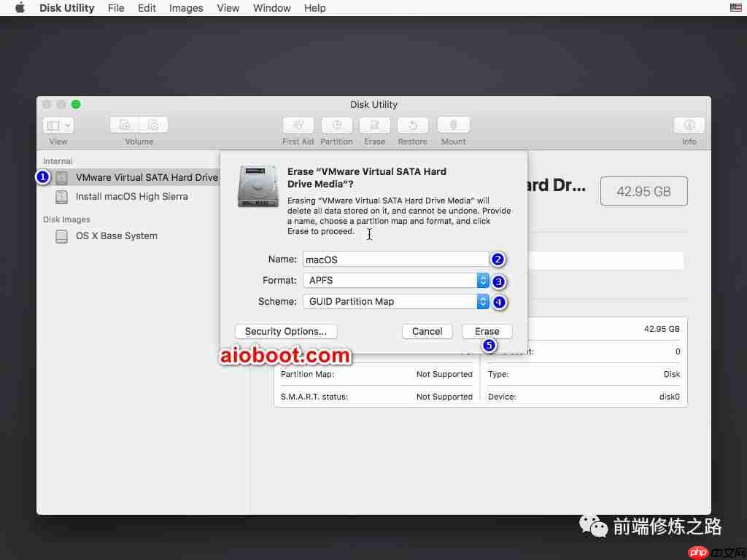Click the OS X Base System disk icon

tap(61, 236)
